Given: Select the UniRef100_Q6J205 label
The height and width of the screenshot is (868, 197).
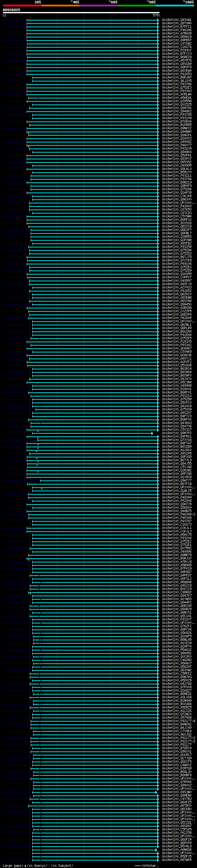Looking at the screenshot, I should click(x=177, y=81).
